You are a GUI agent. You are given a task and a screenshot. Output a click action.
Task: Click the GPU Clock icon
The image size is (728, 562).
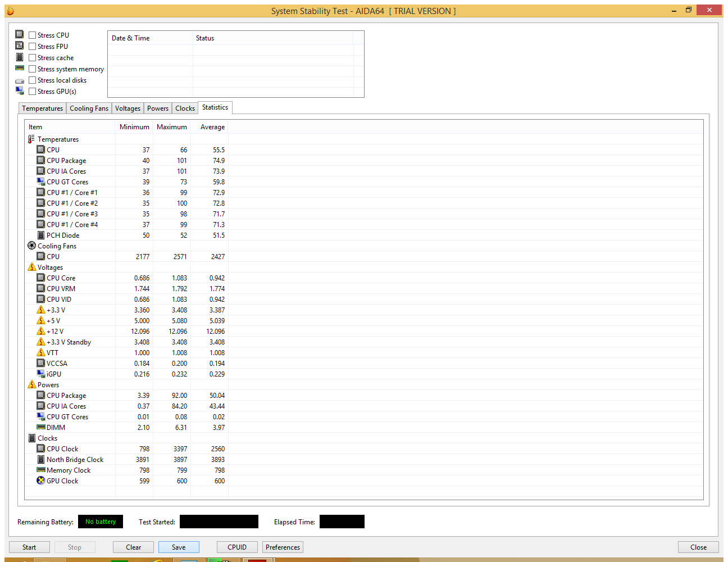40,481
